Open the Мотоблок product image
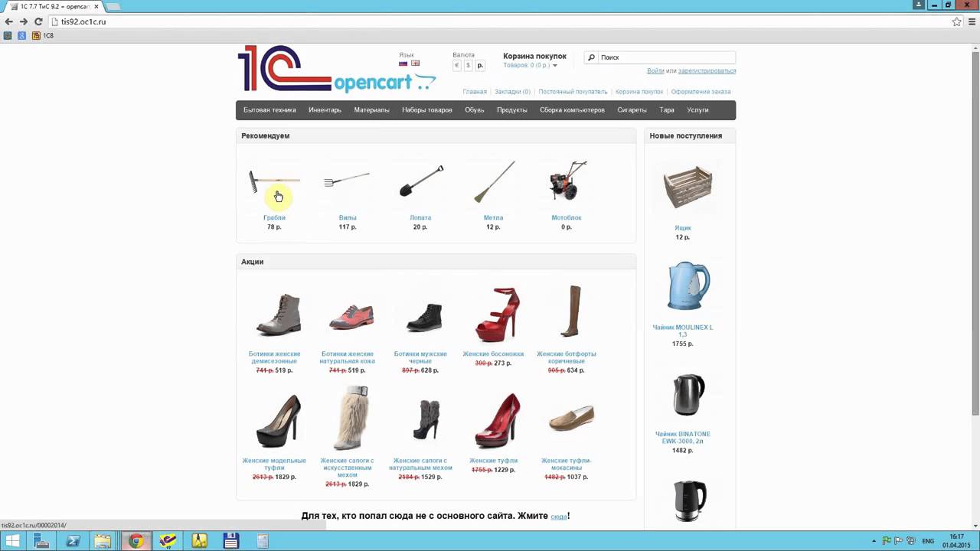Viewport: 980px width, 551px height. [567, 183]
